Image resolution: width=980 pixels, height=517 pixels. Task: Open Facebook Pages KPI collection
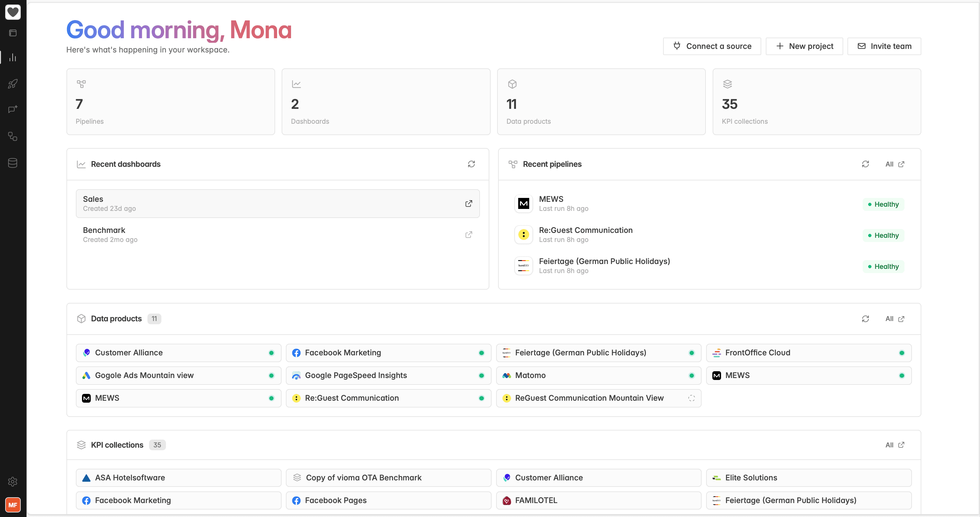click(x=389, y=501)
